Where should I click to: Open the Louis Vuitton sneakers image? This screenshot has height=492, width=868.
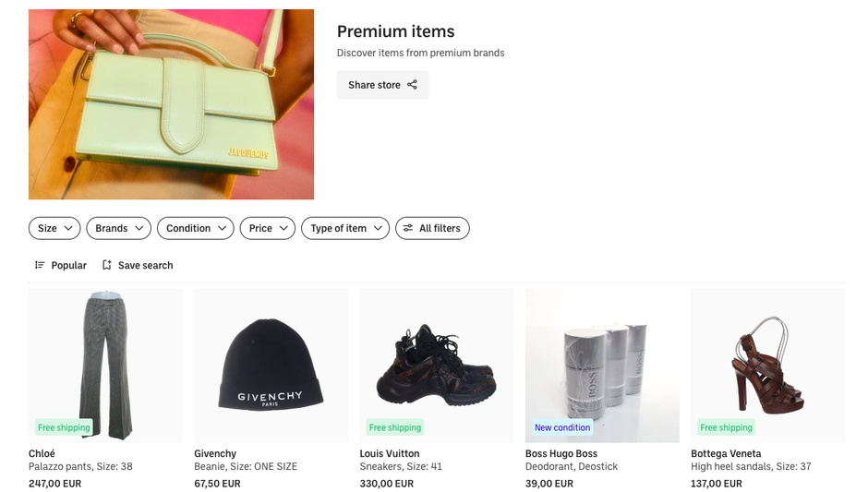pos(436,366)
